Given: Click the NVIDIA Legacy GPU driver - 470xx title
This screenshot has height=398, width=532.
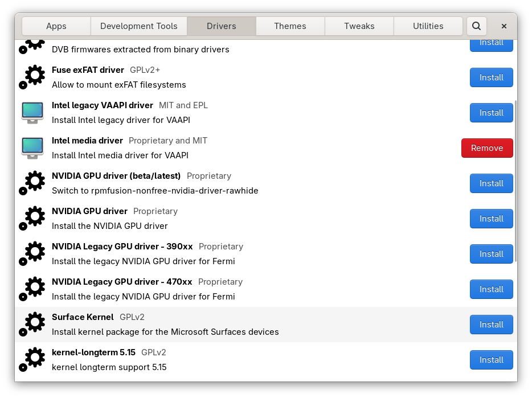Looking at the screenshot, I should click(122, 282).
